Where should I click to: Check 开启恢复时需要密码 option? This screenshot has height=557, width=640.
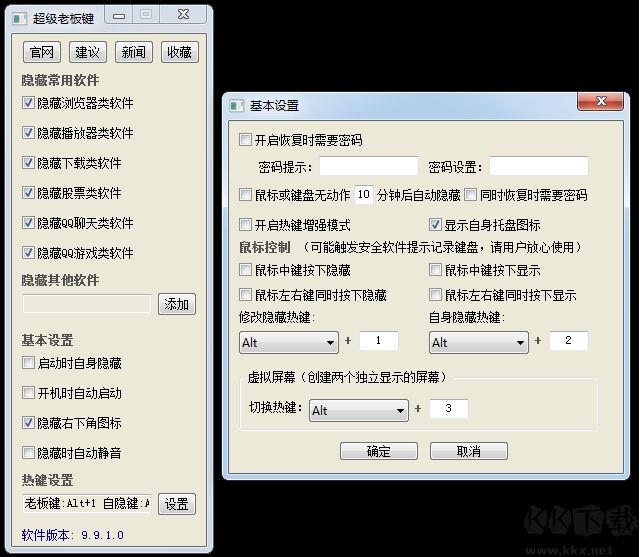pyautogui.click(x=246, y=140)
